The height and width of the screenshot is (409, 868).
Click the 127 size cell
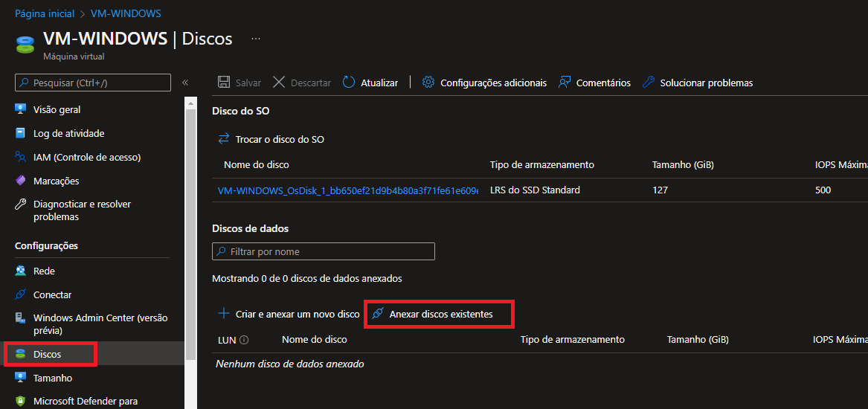click(660, 190)
